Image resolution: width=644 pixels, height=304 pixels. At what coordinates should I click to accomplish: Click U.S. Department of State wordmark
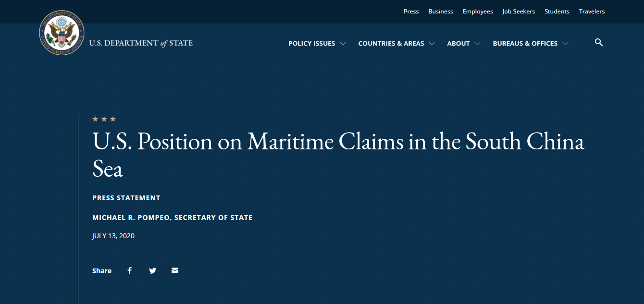pos(141,43)
